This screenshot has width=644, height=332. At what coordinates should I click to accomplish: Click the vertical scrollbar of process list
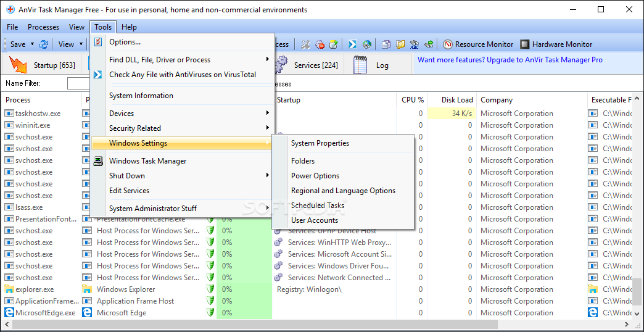[x=637, y=210]
